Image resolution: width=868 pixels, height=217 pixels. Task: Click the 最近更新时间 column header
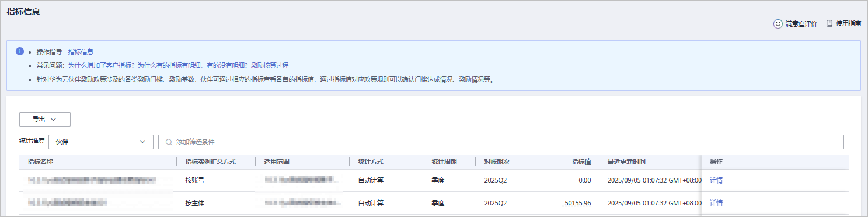(626, 162)
